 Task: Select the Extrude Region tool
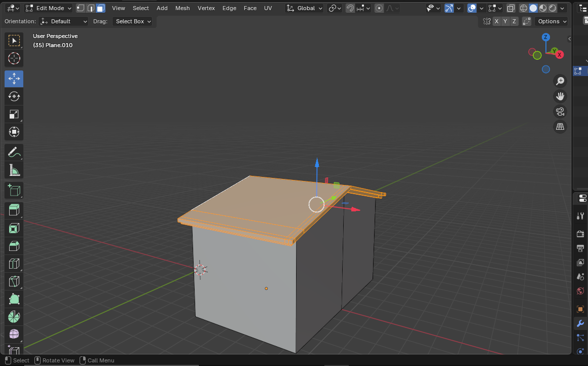(14, 210)
